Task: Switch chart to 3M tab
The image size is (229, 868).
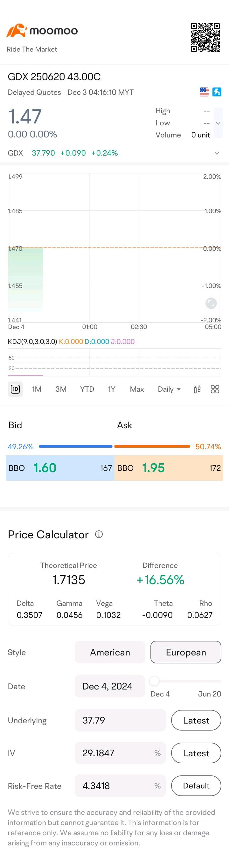Action: pyautogui.click(x=61, y=389)
